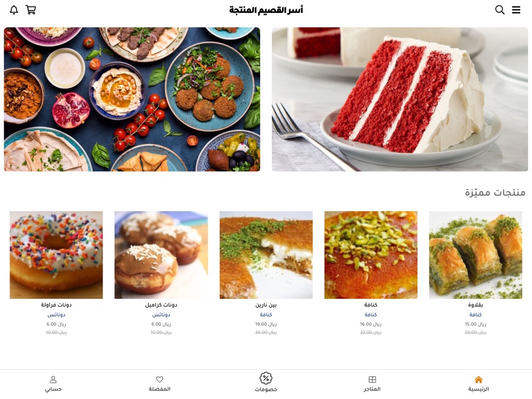
Task: Click the بين نارين product name
Action: [x=266, y=305]
